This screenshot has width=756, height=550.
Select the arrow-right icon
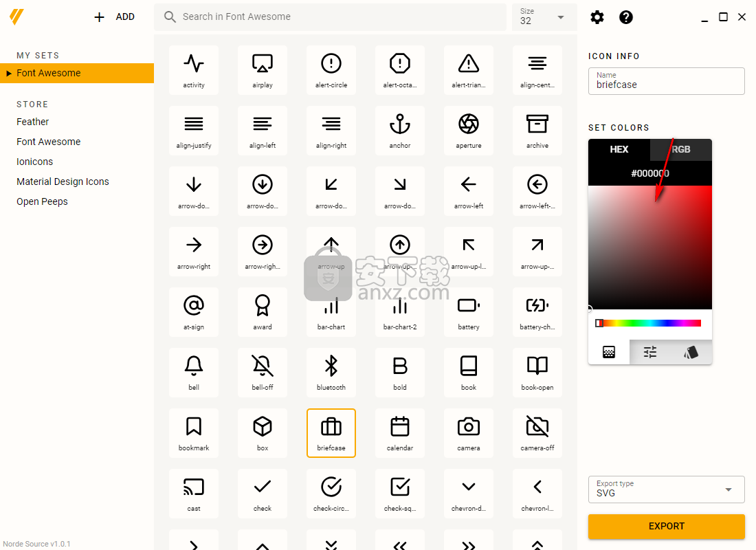(x=194, y=252)
